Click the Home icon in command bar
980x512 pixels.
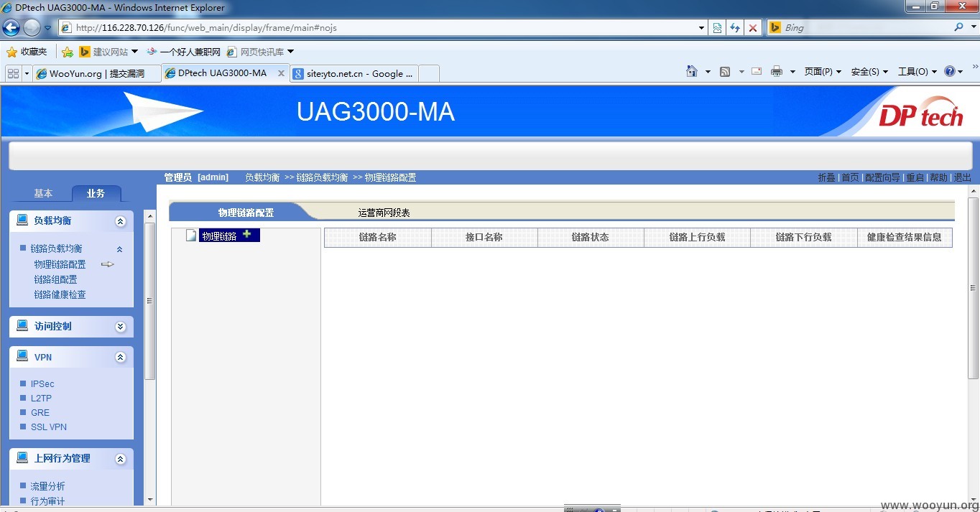pyautogui.click(x=692, y=71)
